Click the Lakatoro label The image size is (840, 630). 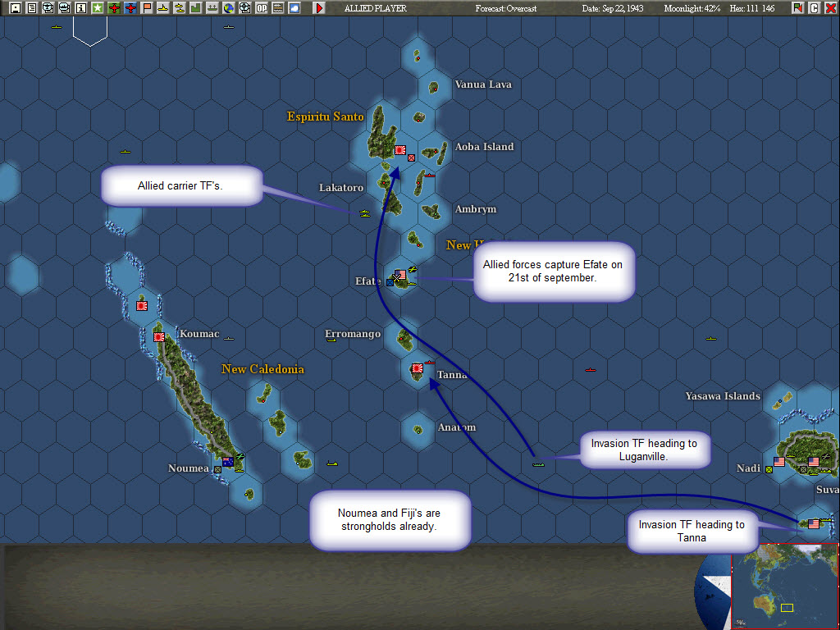[x=341, y=188]
